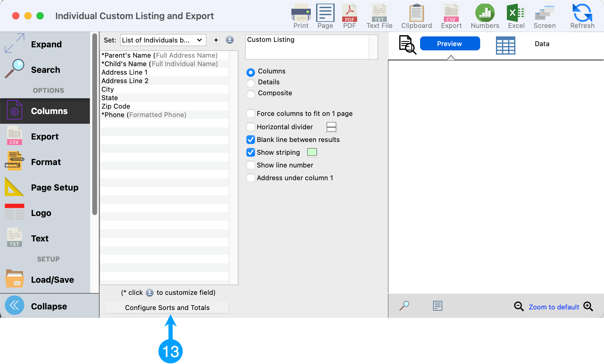Click Configure Sorts and Totals button
The width and height of the screenshot is (604, 364).
pos(167,308)
